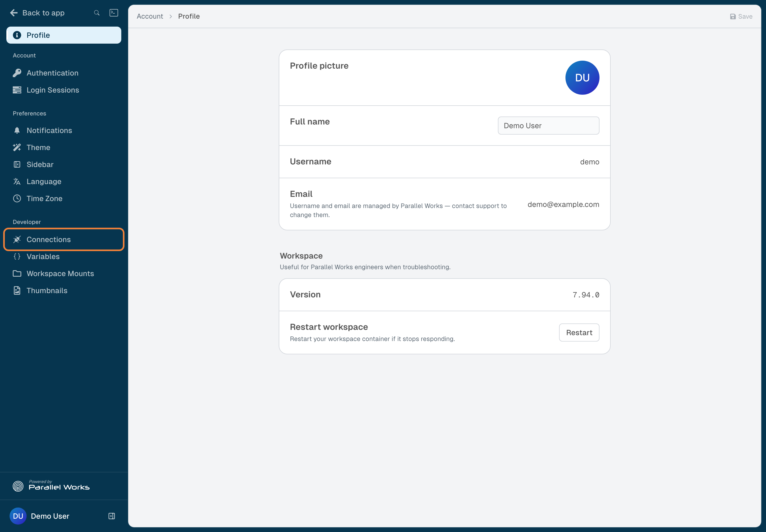Click the Connections plug icon
766x532 pixels.
tap(17, 239)
